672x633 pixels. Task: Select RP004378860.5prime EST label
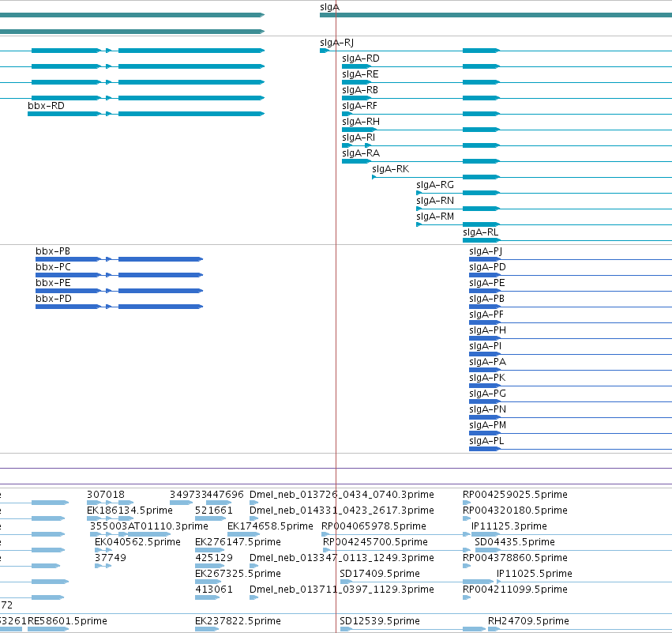(x=515, y=559)
